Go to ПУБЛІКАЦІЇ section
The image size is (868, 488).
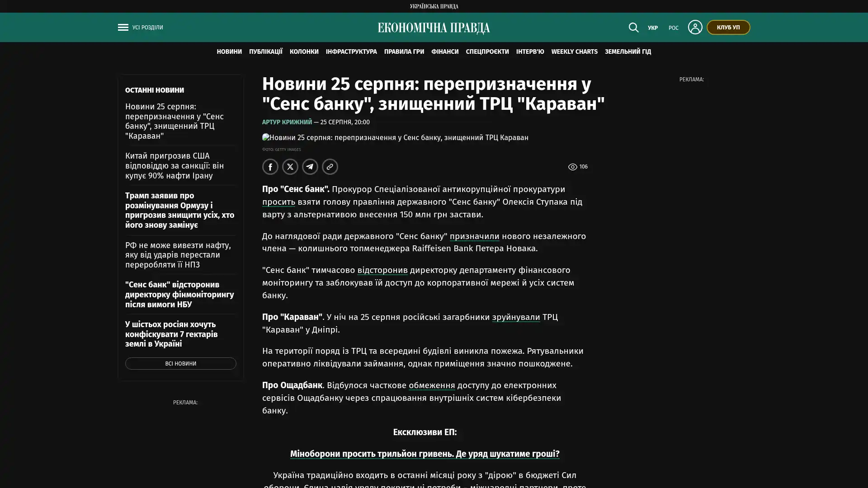(x=266, y=52)
